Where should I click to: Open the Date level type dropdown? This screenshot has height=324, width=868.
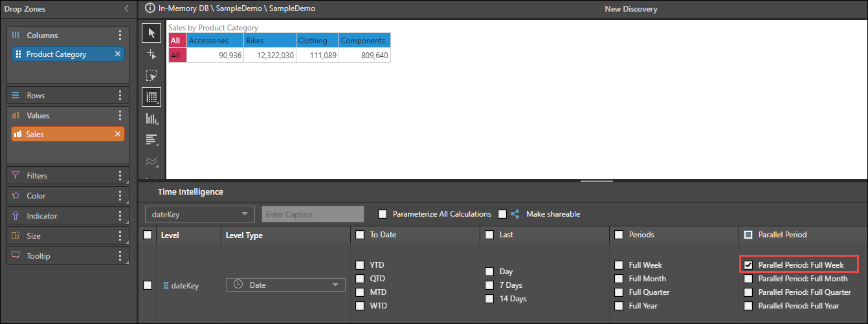[x=285, y=285]
